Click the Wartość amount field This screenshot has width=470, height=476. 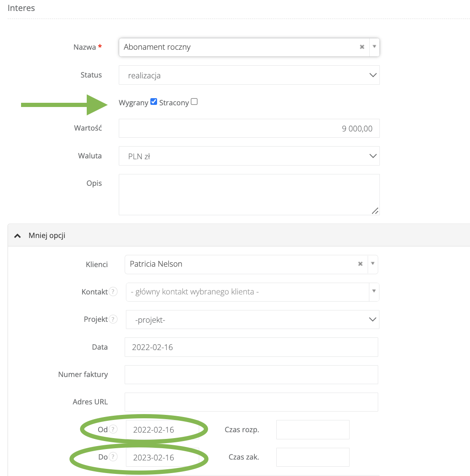[x=249, y=128]
